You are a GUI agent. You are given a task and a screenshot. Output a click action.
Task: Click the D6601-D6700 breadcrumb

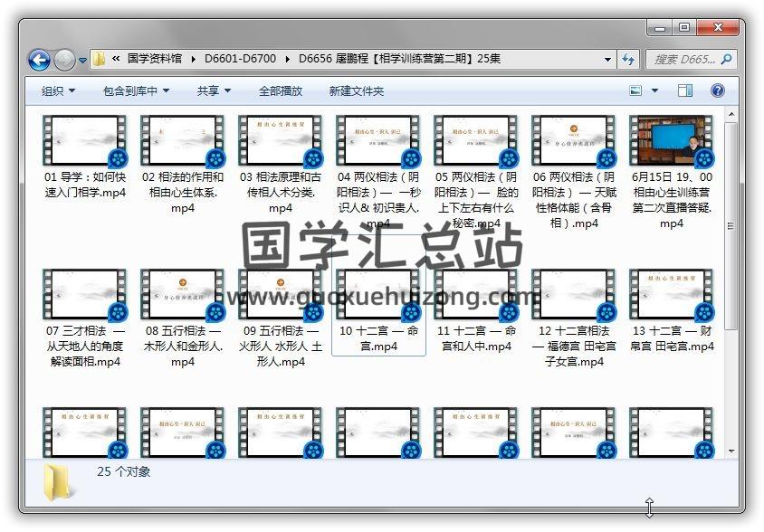pos(240,59)
